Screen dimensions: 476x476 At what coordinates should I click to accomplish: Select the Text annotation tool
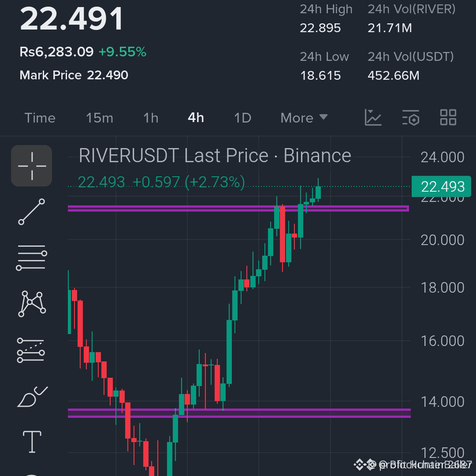coord(32,442)
